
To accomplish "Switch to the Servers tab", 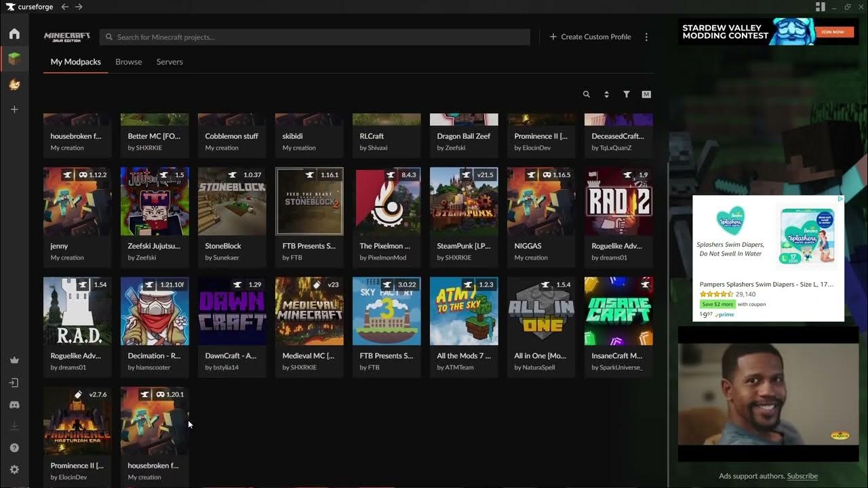I will [x=170, y=62].
